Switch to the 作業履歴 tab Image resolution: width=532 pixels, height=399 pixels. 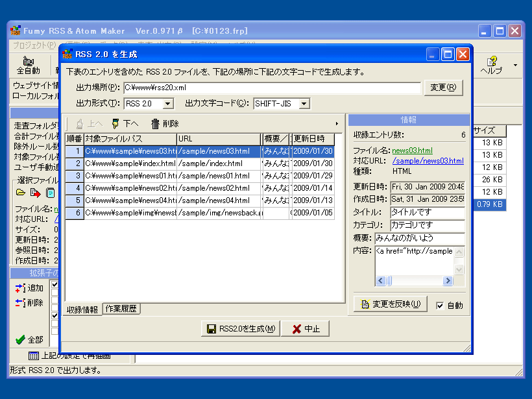point(121,309)
